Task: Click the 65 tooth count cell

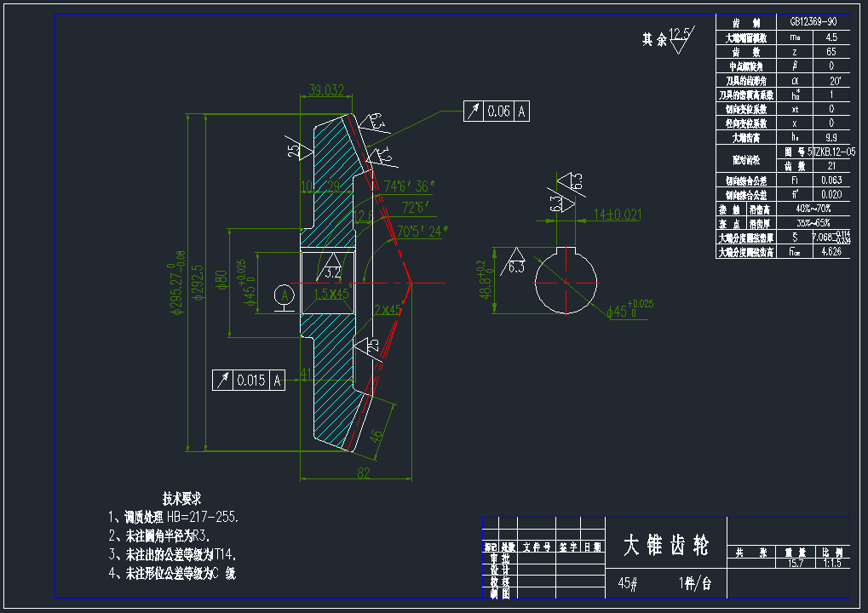Action: 831,51
